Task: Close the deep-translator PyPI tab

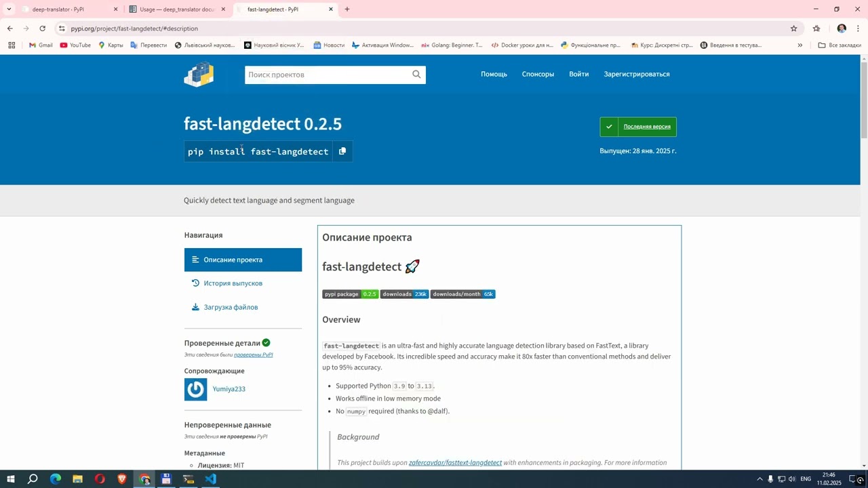Action: [115, 9]
